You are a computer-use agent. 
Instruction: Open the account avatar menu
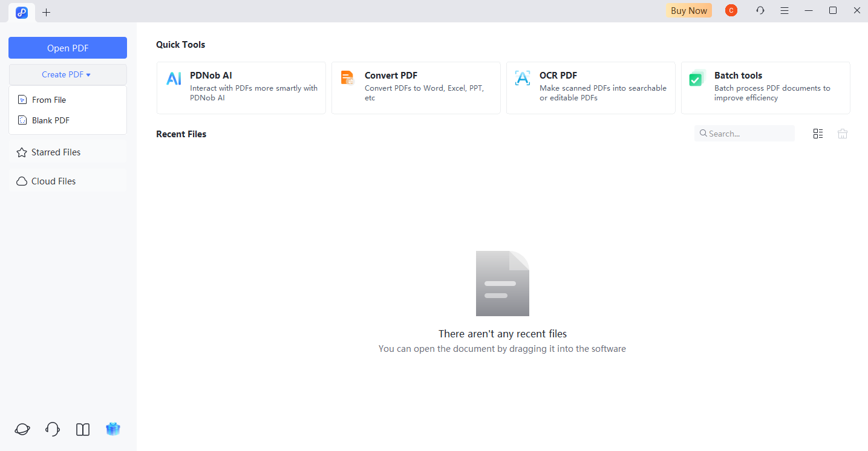[x=731, y=10]
